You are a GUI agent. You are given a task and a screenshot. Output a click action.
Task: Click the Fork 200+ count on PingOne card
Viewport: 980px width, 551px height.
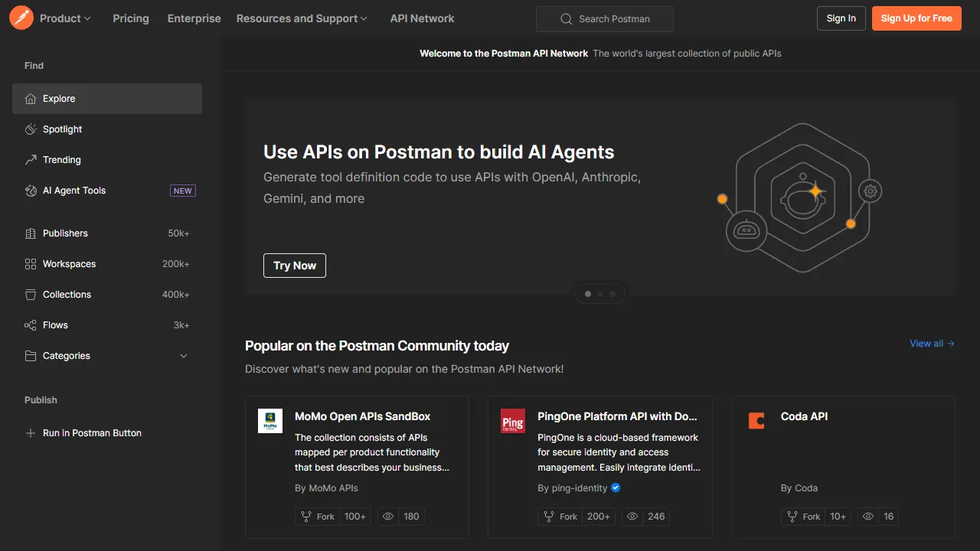coord(599,517)
